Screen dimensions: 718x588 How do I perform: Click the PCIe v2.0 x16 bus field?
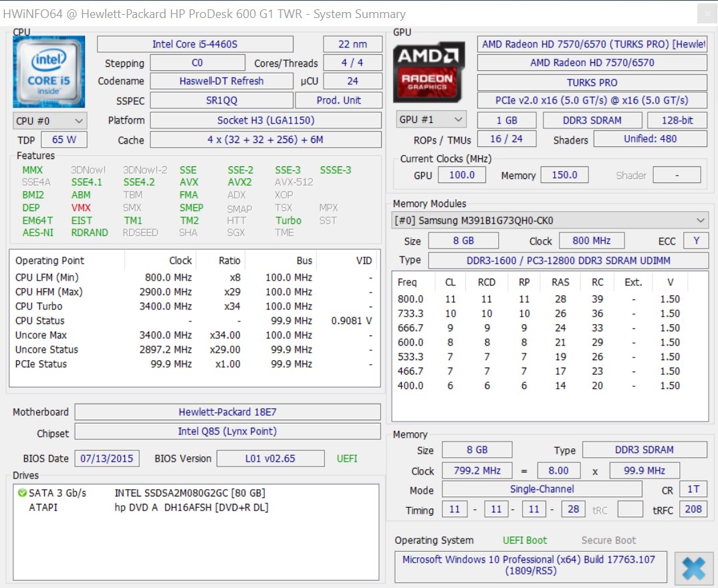[x=592, y=100]
